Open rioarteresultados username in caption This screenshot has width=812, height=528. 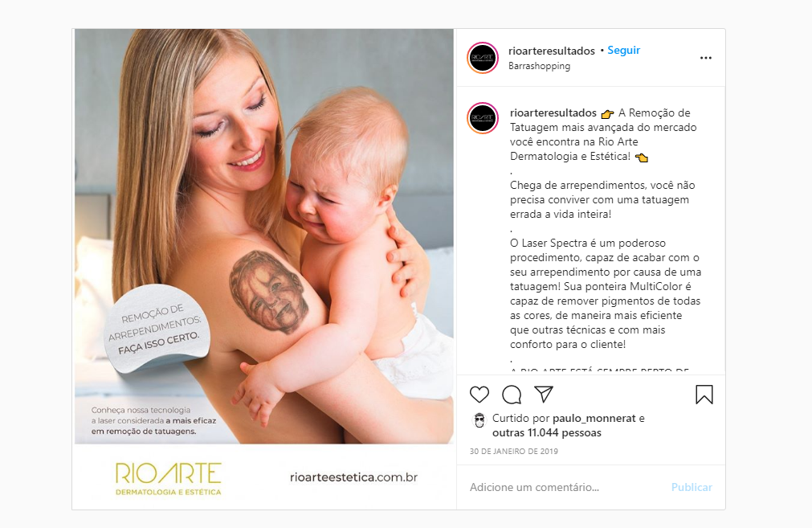click(x=553, y=113)
